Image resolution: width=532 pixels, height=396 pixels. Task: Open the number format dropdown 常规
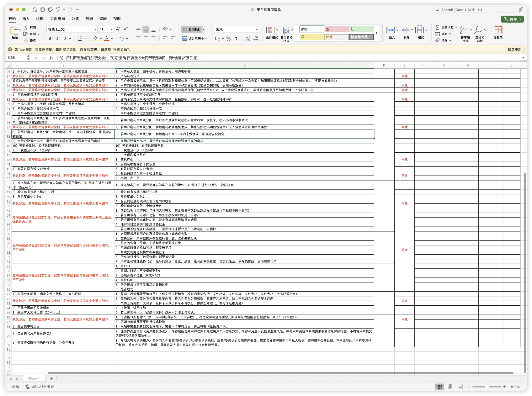click(x=236, y=29)
